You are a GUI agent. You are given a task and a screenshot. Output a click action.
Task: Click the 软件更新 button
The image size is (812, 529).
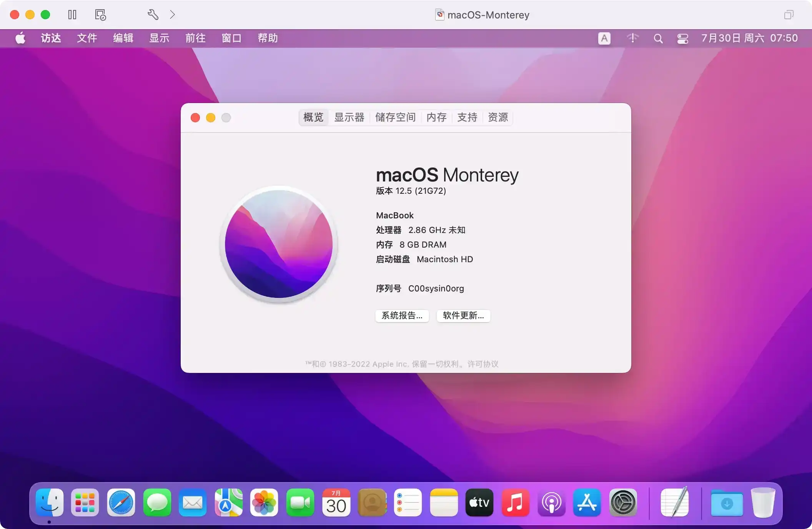click(463, 316)
